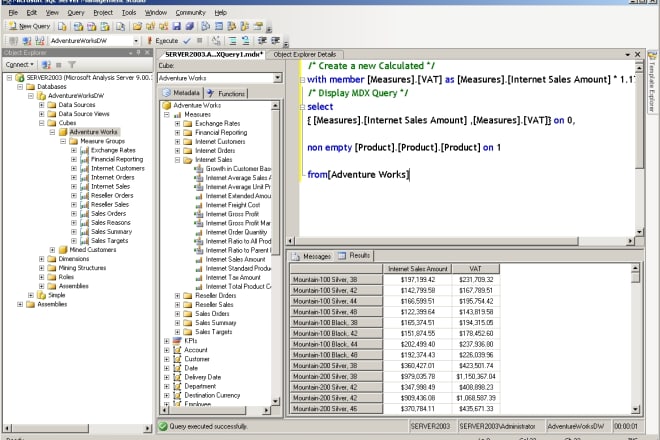The image size is (660, 440).
Task: Click the query editor horizontal scrollbar
Action: click(x=436, y=241)
